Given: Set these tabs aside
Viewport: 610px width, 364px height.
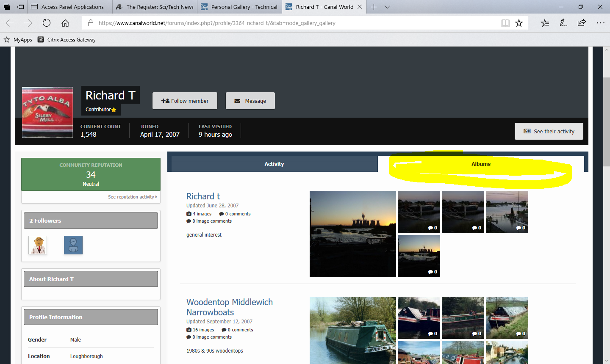Looking at the screenshot, I should [20, 7].
